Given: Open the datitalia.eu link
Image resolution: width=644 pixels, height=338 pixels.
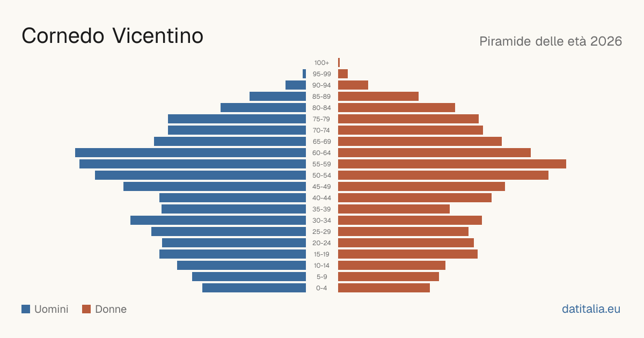Looking at the screenshot, I should click(x=591, y=309).
